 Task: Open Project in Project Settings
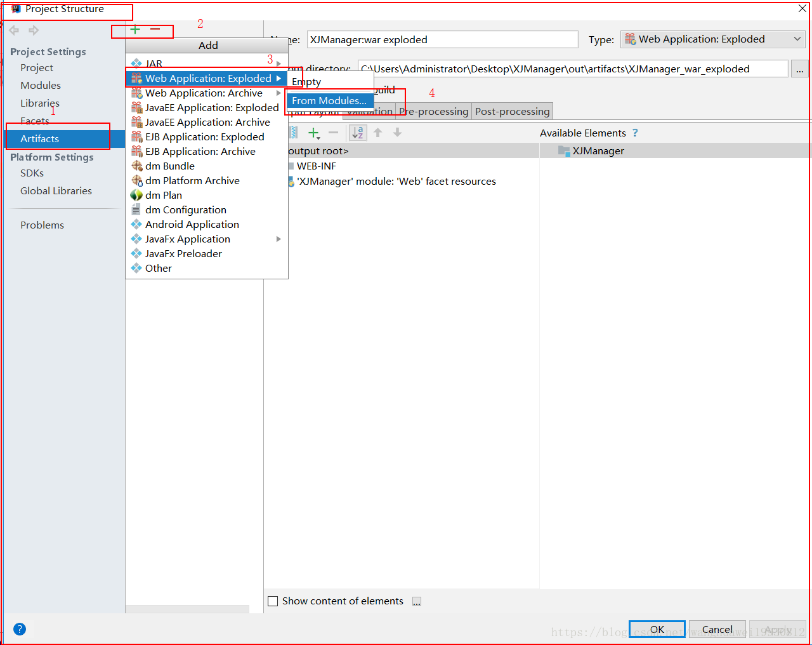coord(37,67)
